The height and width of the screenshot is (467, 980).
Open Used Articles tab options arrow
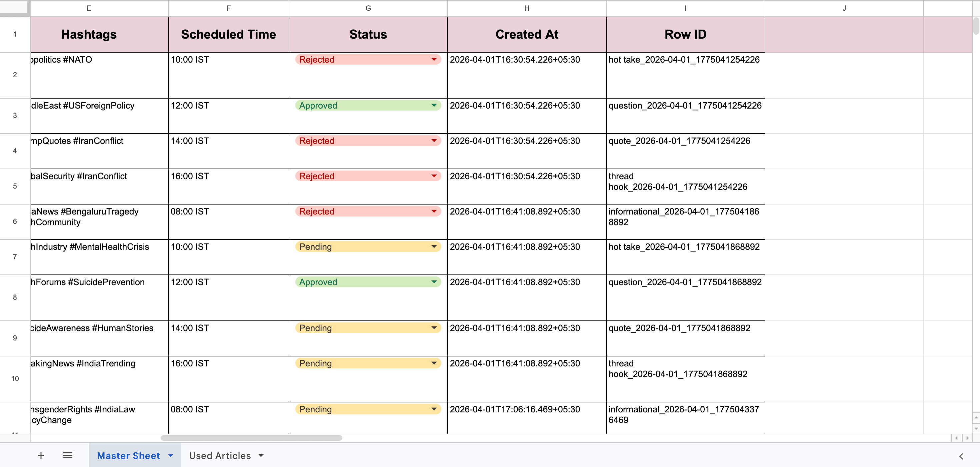click(x=261, y=456)
